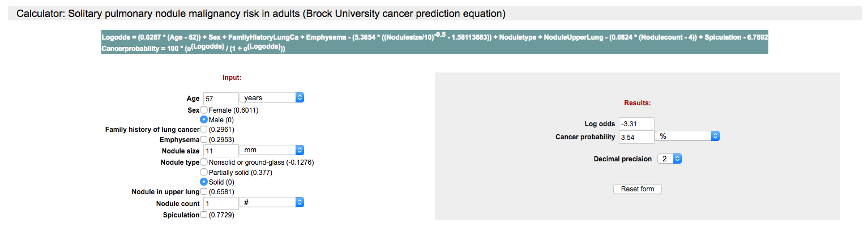Open the Cancer probability percent dropdown

687,136
